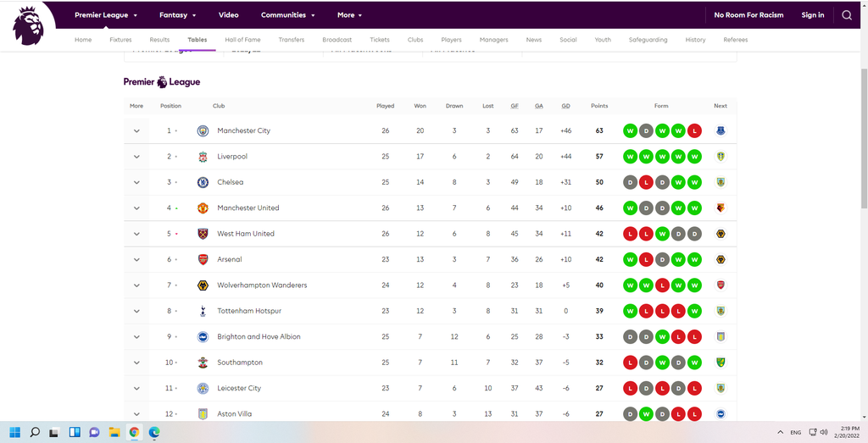Screen dimensions: 868x443
Task: Click the Premier League lion logo
Action: [x=28, y=25]
